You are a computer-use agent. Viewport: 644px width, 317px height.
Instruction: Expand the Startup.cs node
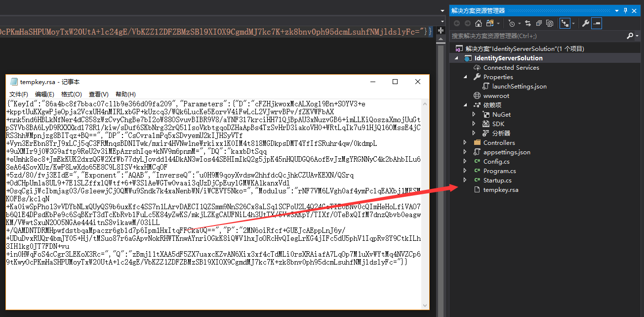coord(465,180)
